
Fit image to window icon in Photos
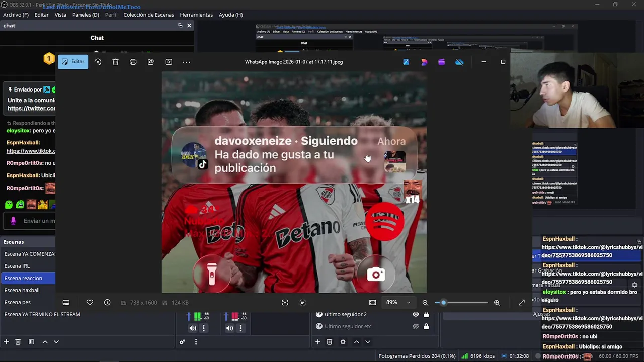point(372,302)
